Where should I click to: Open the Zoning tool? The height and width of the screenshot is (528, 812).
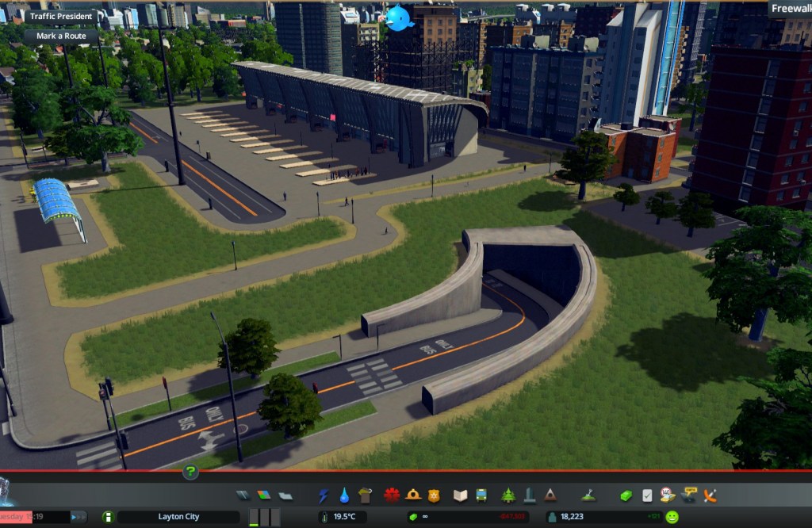[264, 495]
